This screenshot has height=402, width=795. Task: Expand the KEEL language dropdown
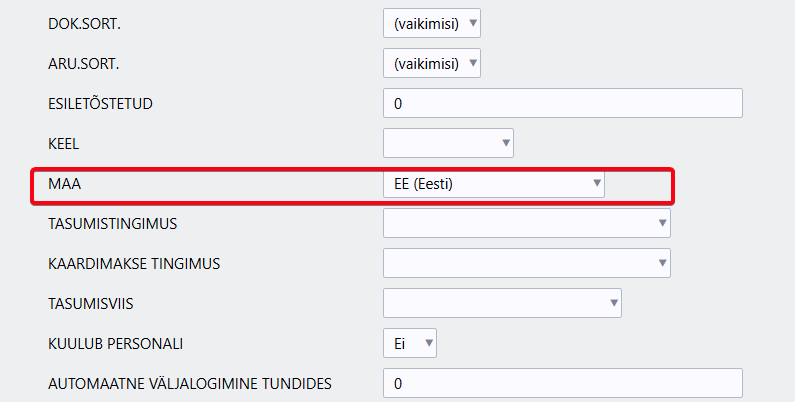448,143
